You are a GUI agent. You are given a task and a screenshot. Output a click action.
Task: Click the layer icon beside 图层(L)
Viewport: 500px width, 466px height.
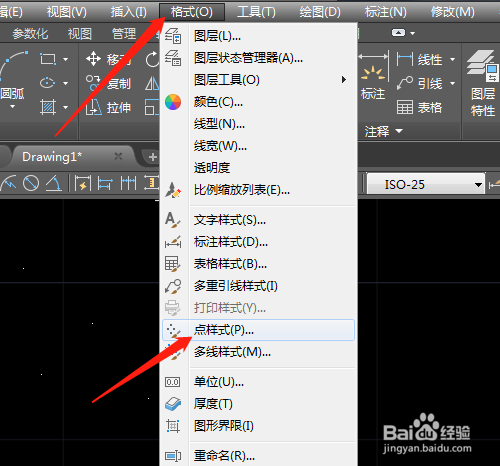coord(173,36)
